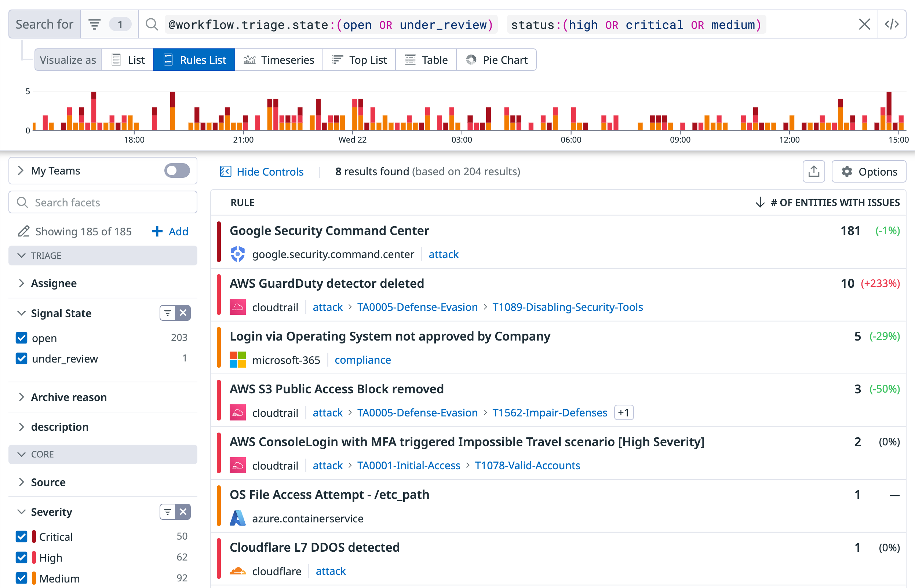Click the T1078-Valid-Accounts tag link
Viewport: 915px width, 588px height.
527,465
